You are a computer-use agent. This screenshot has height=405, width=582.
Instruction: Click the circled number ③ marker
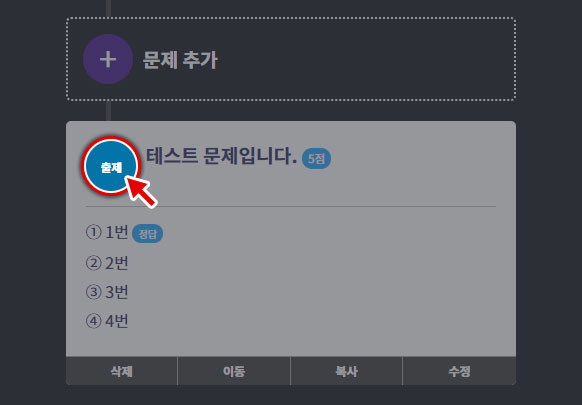click(x=93, y=292)
